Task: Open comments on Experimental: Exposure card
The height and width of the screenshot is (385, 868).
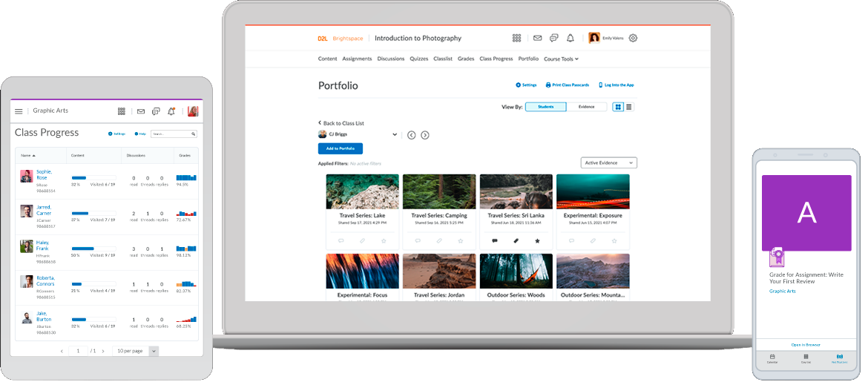Action: pyautogui.click(x=571, y=240)
